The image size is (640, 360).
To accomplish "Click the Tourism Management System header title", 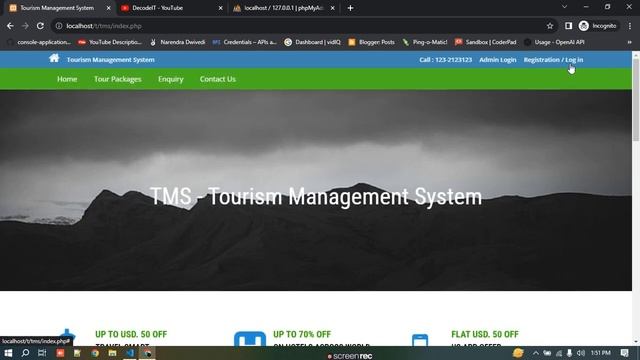I will pos(111,60).
